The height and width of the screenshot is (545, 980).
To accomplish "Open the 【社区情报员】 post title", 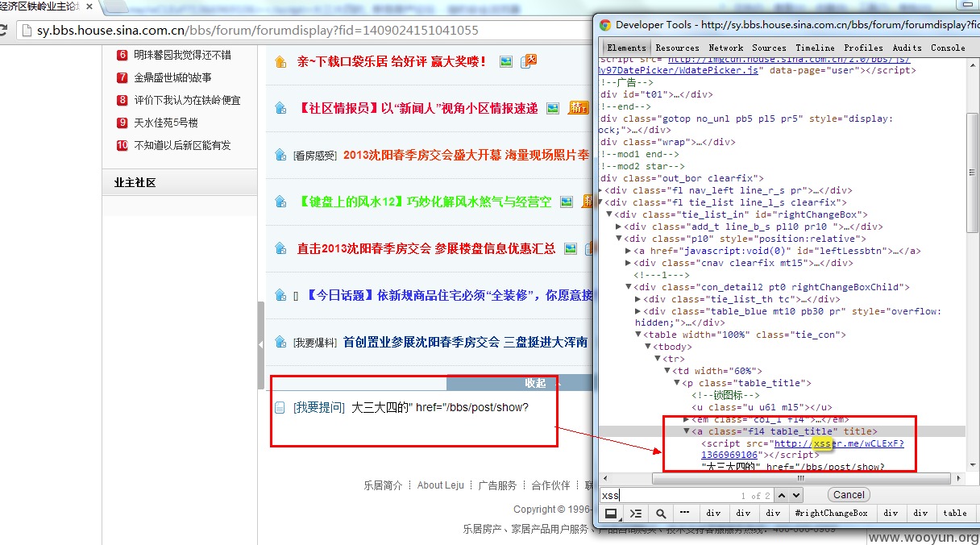I will [x=417, y=108].
